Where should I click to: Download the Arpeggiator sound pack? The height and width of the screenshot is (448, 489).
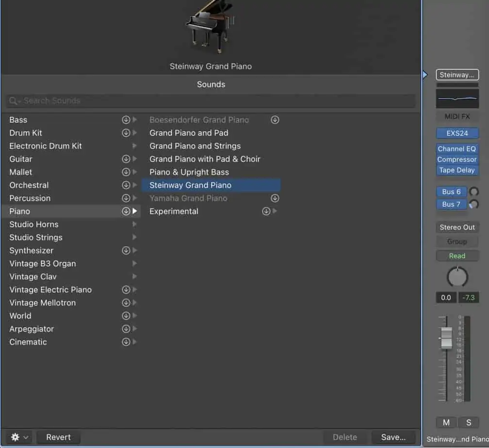[x=126, y=329]
